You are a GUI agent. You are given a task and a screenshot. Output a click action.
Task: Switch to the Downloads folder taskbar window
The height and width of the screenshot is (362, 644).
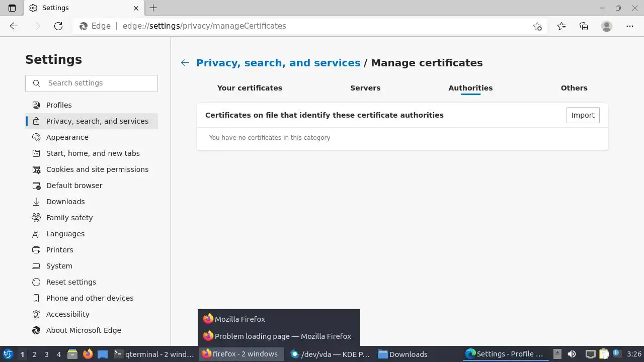click(x=419, y=354)
